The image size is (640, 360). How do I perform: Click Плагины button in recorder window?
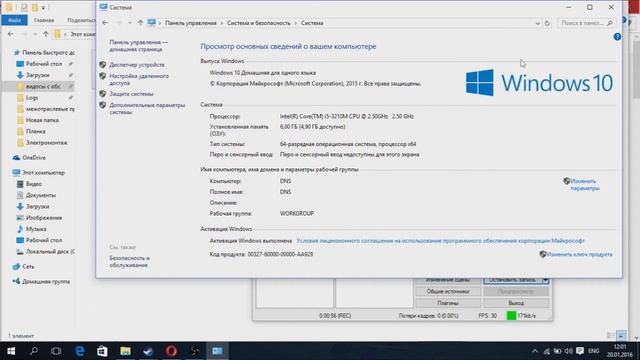[x=448, y=303]
